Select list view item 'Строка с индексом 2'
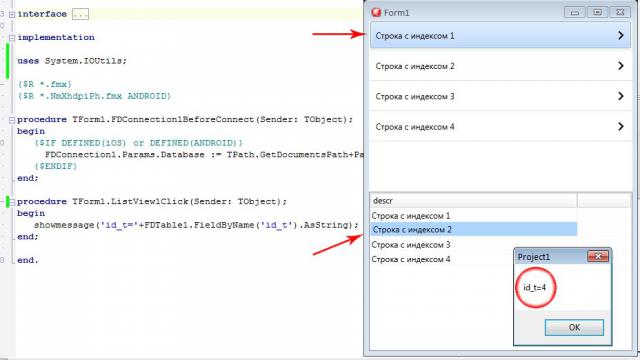This screenshot has height=360, width=640. 500,66
